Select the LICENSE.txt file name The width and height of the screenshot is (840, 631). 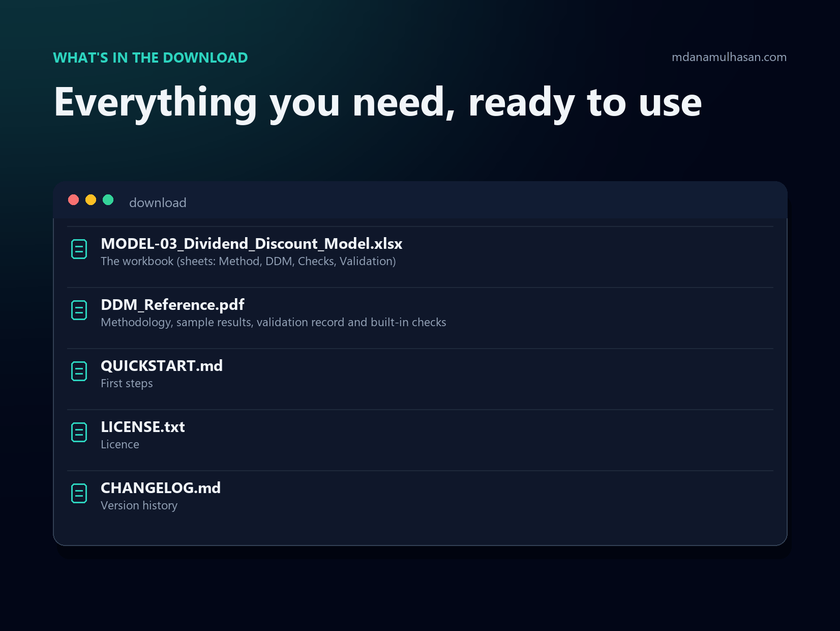143,427
